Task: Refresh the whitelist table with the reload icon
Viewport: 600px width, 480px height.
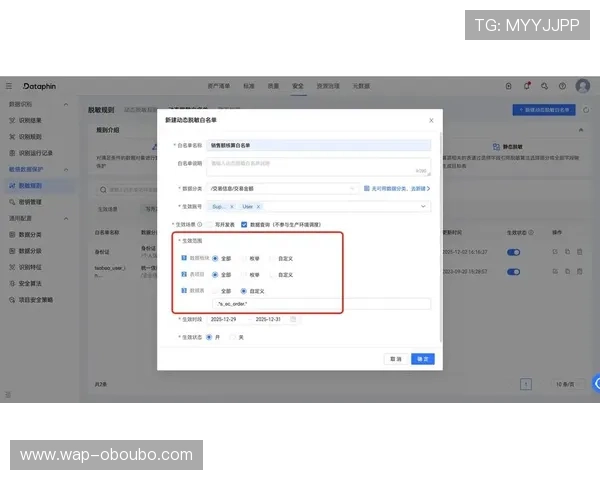Action: tap(586, 110)
